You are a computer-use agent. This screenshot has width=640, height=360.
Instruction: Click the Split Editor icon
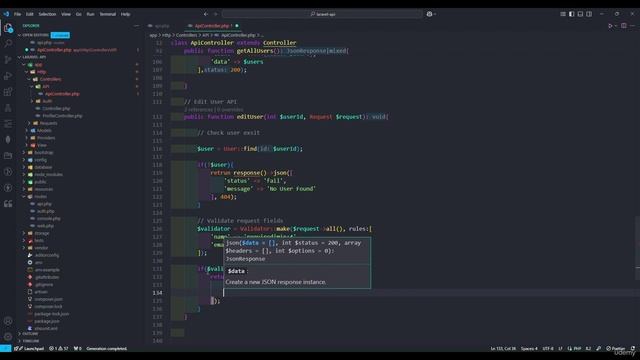[624, 26]
